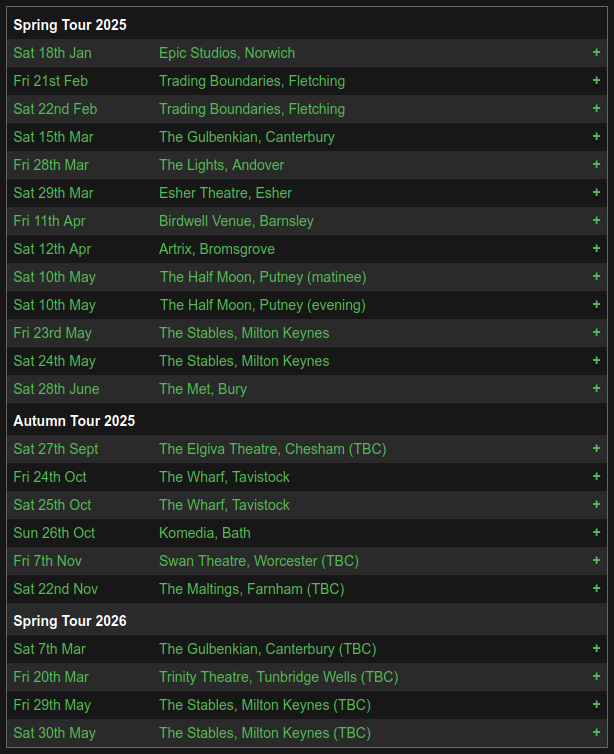Select The Stables, Milton Keynes (TBC) on 30th May

coord(265,733)
